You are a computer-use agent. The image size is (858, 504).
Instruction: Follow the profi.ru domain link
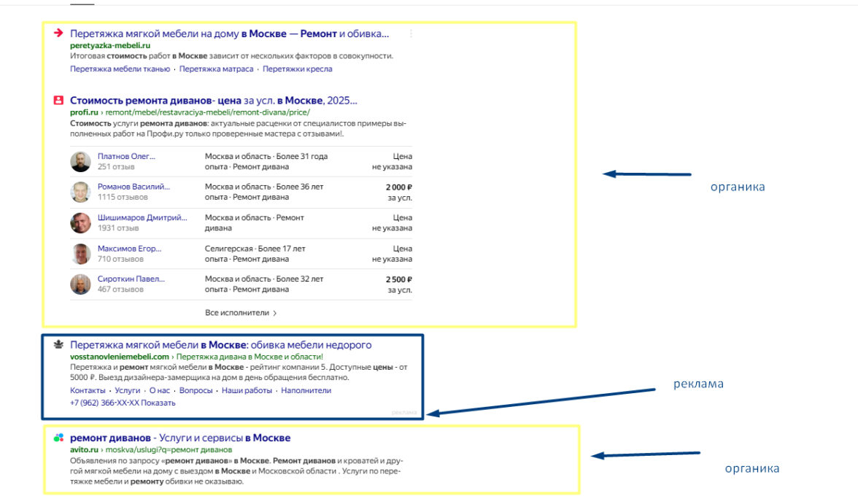click(84, 112)
